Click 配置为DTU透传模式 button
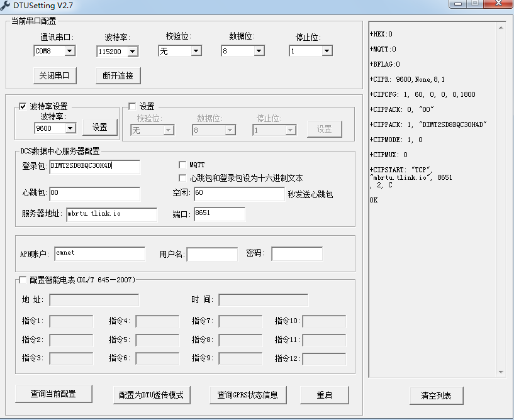This screenshot has height=420, width=514. point(151,395)
